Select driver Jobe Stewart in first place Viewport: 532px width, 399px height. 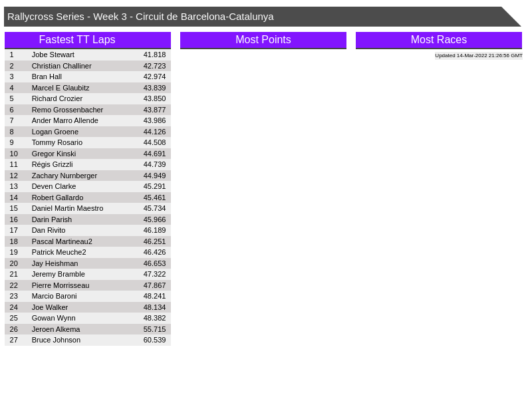[53, 55]
